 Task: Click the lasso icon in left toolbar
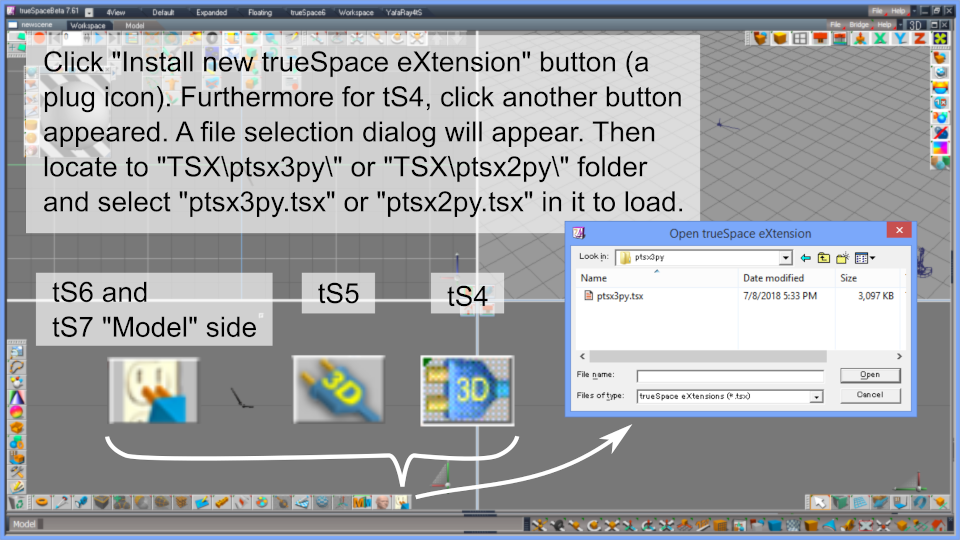(x=17, y=367)
